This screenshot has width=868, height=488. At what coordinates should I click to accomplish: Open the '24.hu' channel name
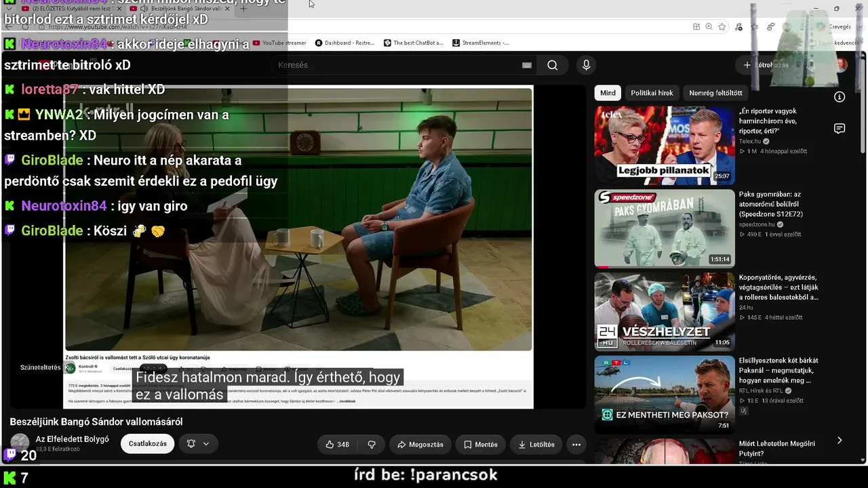tap(746, 308)
